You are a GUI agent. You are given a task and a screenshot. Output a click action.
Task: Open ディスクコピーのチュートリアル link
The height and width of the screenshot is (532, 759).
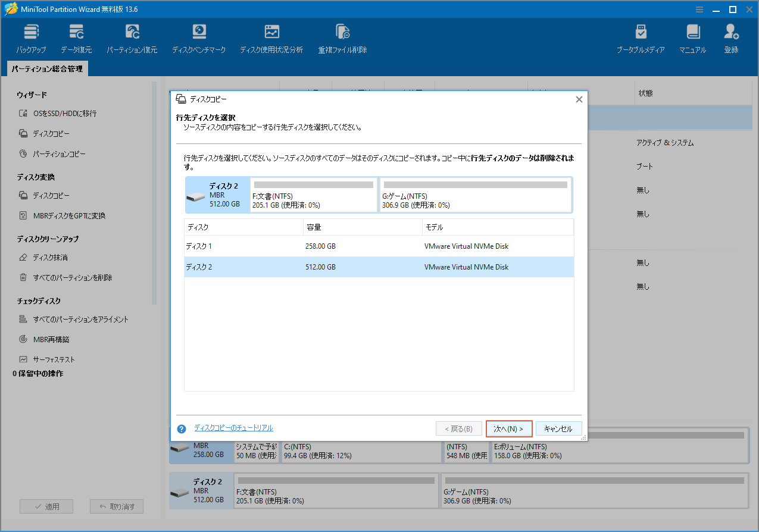click(233, 428)
